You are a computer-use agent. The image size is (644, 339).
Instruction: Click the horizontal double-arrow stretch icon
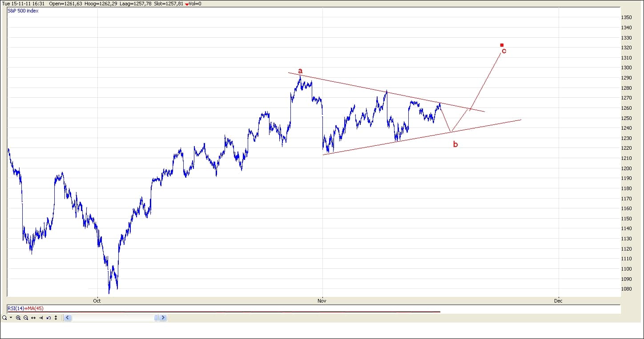click(33, 318)
